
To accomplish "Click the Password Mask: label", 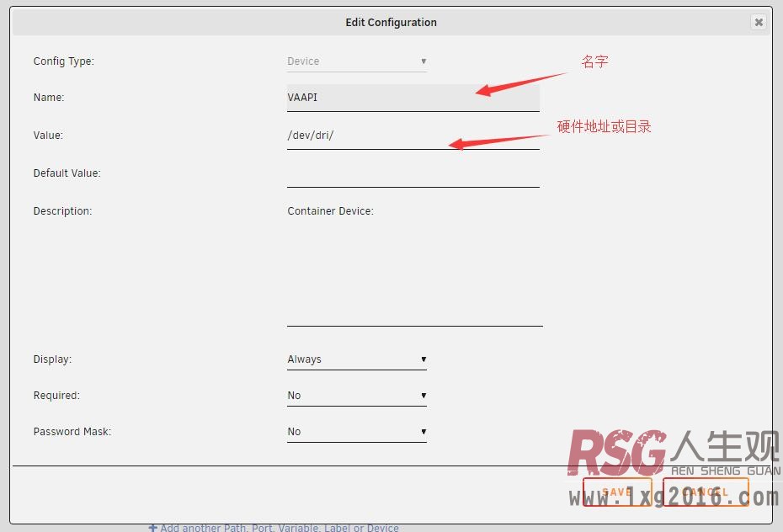I will pyautogui.click(x=72, y=432).
